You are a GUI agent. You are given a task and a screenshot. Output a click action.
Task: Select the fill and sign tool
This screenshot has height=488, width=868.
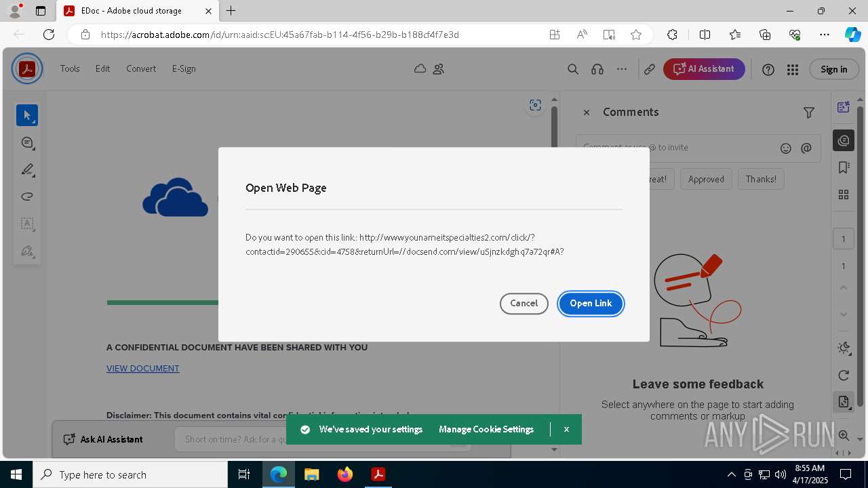tap(27, 251)
